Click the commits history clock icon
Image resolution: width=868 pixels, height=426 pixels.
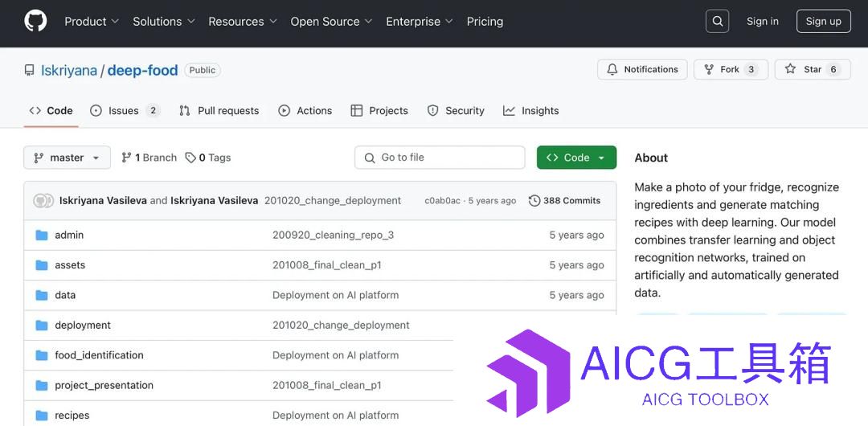[534, 200]
